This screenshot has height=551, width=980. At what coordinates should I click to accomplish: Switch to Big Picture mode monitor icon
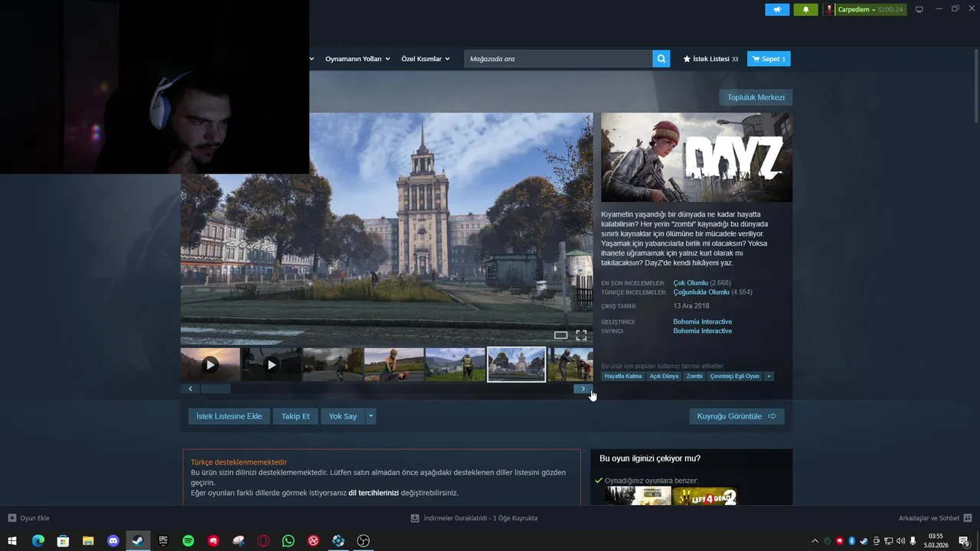click(920, 9)
